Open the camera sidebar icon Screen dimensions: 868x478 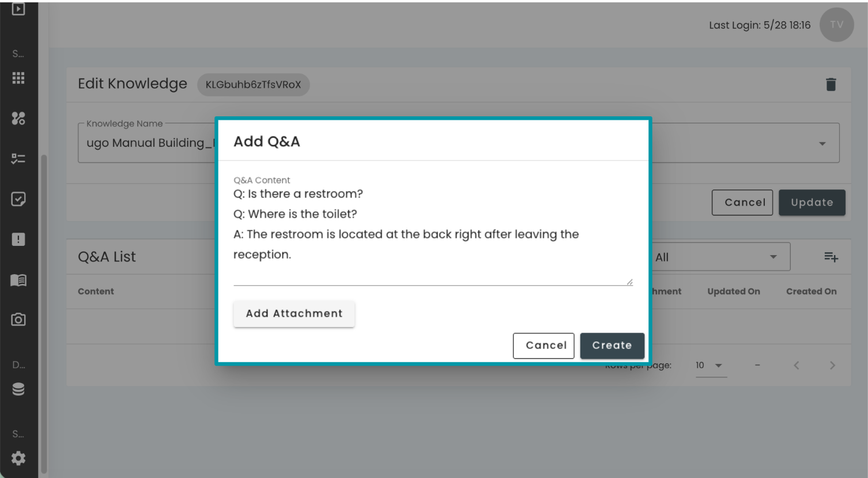tap(18, 320)
